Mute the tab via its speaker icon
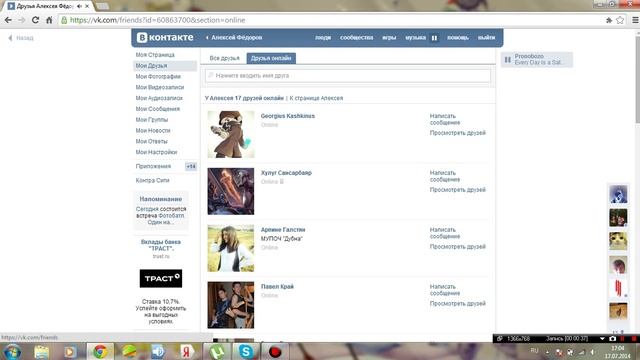The image size is (640, 360). (79, 6)
